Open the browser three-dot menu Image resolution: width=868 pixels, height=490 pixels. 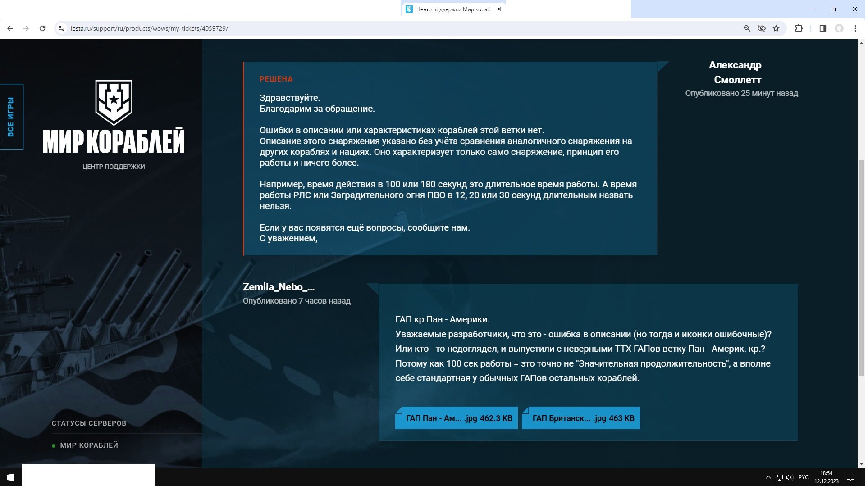click(x=855, y=28)
